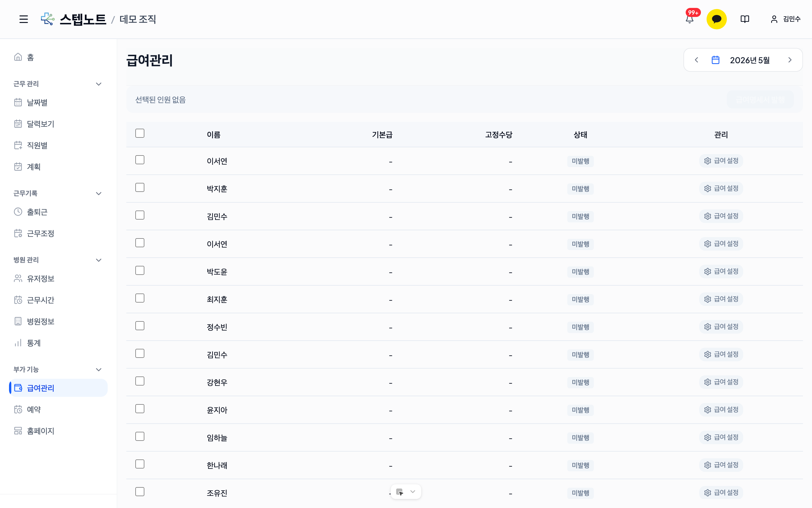Open user profile 김민수

pyautogui.click(x=785, y=19)
